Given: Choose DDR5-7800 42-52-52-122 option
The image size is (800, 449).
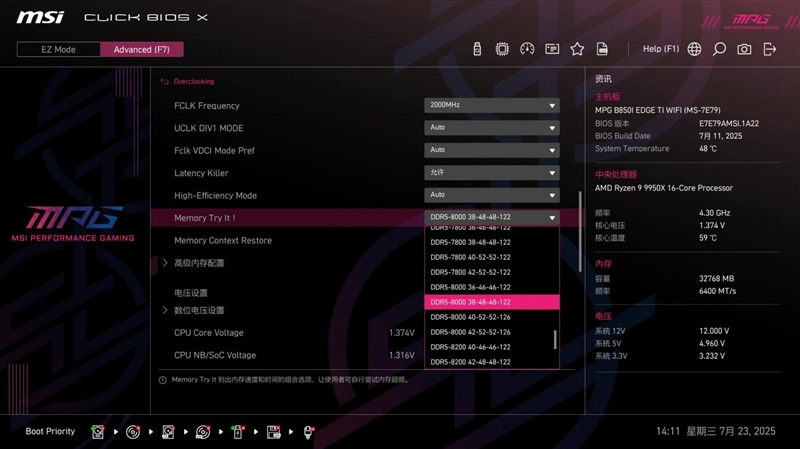Looking at the screenshot, I should coord(492,272).
